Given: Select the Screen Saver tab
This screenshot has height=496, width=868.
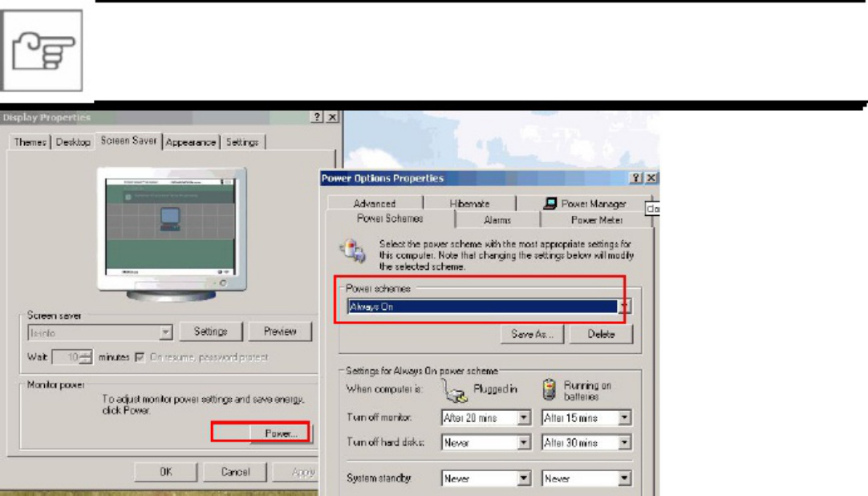Looking at the screenshot, I should pyautogui.click(x=128, y=141).
